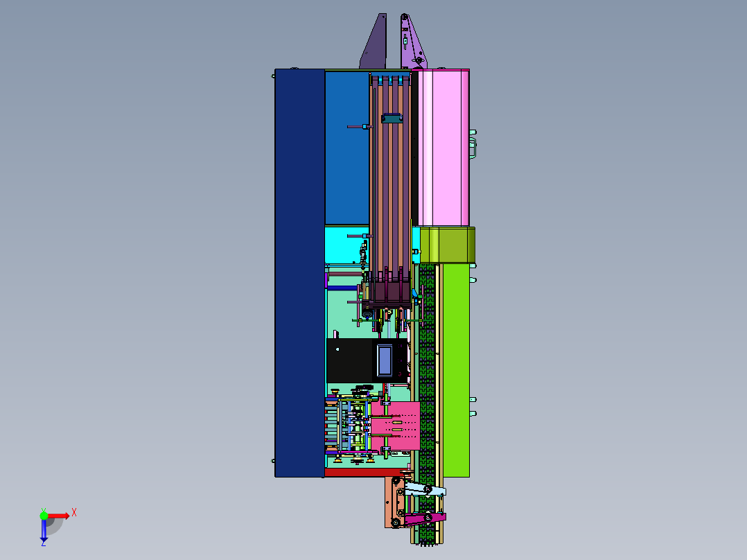This screenshot has width=747, height=560.
Task: Click the blue Z axis arrow of the triad
Action: pos(44,530)
